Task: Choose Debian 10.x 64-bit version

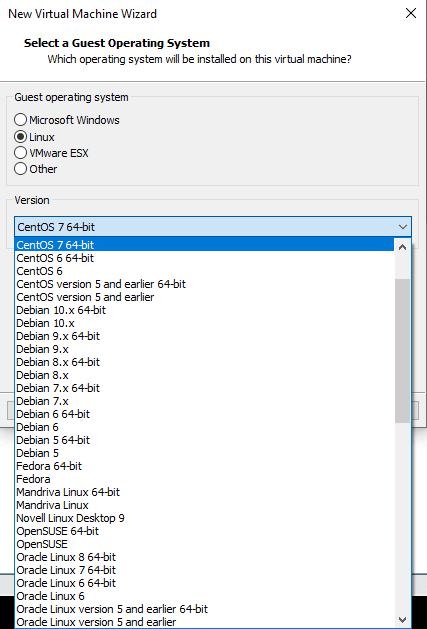Action: click(x=205, y=310)
